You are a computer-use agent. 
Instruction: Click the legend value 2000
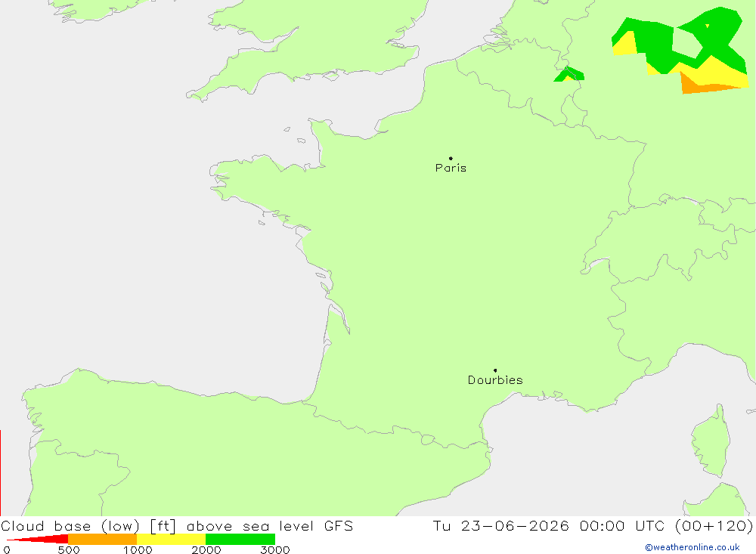click(206, 550)
